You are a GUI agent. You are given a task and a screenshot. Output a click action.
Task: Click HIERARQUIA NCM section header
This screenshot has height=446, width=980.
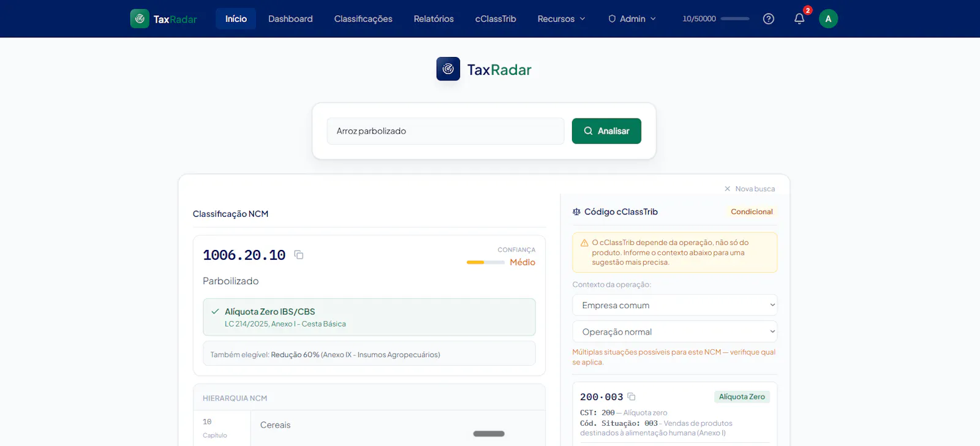[235, 398]
